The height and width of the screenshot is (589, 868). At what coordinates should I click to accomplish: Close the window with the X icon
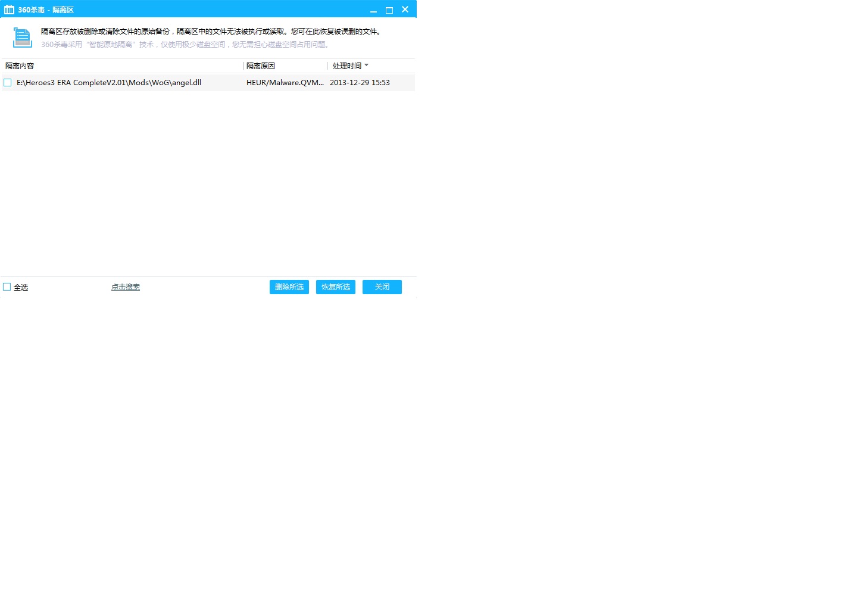click(405, 10)
